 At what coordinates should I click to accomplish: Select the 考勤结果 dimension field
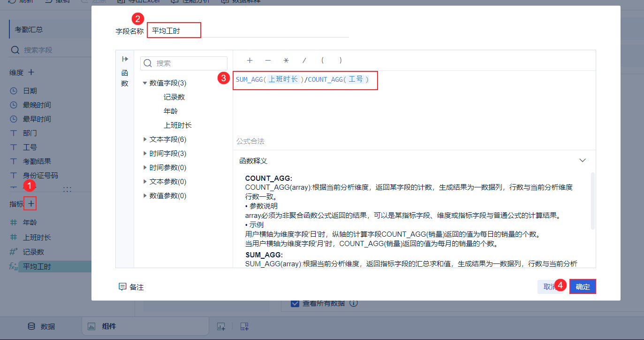point(37,161)
